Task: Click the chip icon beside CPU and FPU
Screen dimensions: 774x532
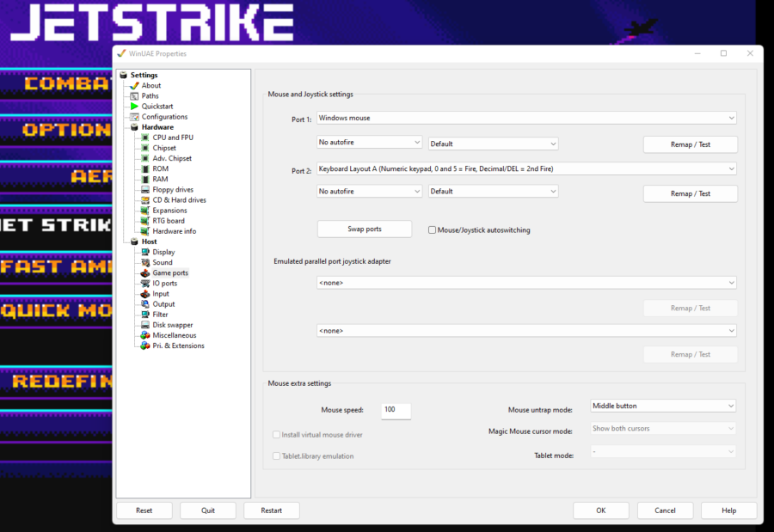Action: (145, 138)
